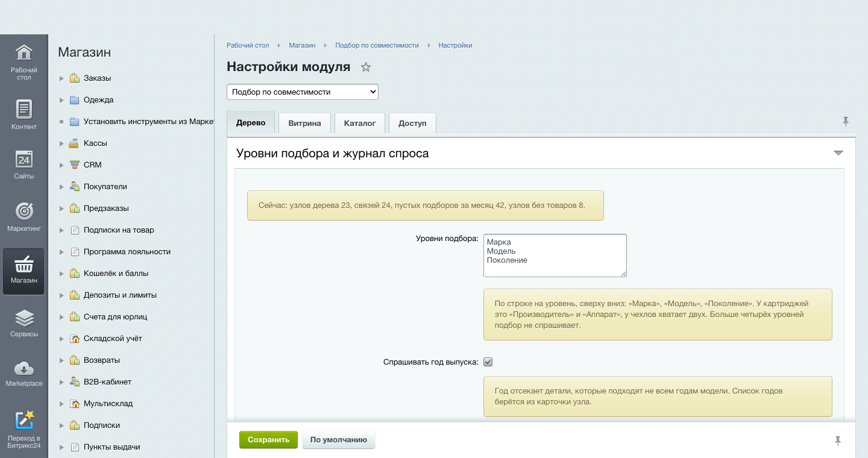Click the Переход в Битрикс24 icon
Viewport: 868px width, 458px height.
[24, 421]
